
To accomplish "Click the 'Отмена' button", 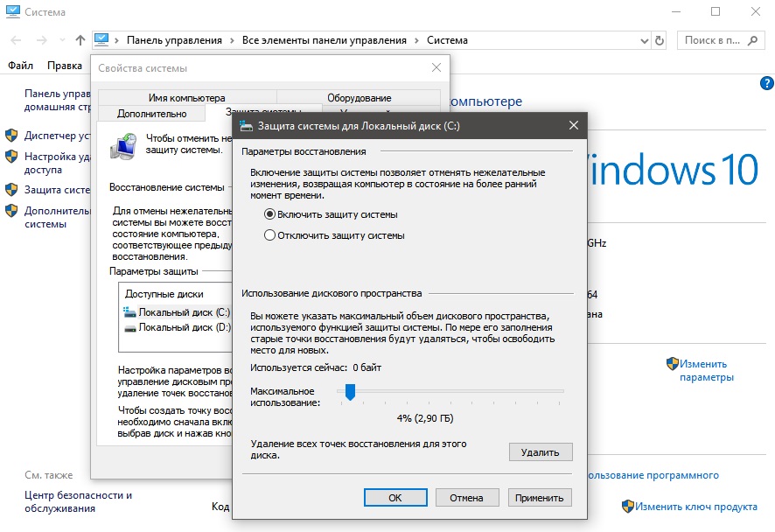I will [466, 497].
